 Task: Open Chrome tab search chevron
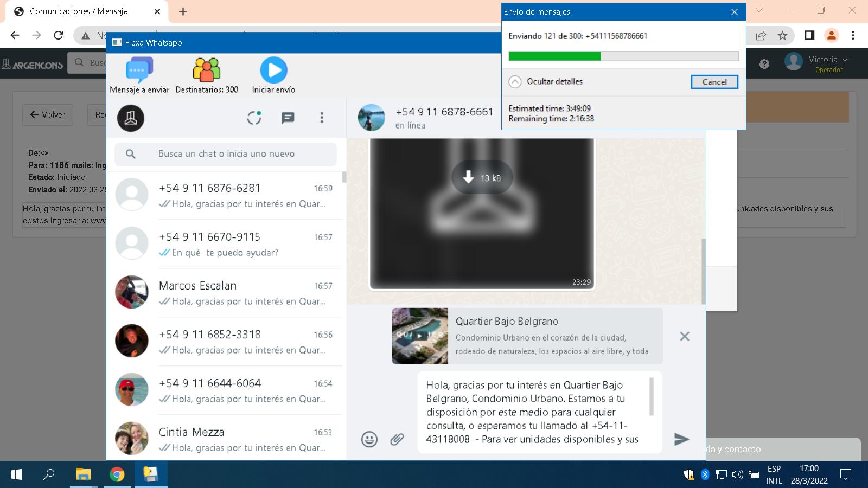click(x=759, y=10)
